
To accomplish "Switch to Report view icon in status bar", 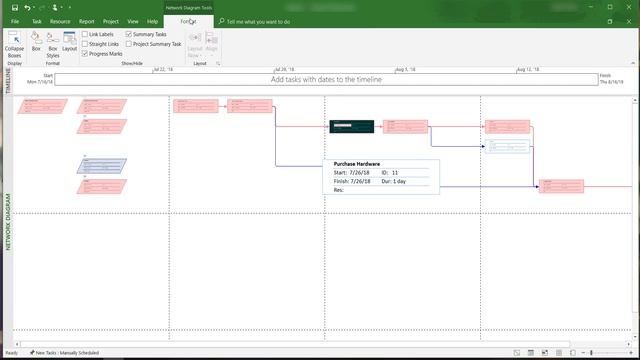I will 573,353.
